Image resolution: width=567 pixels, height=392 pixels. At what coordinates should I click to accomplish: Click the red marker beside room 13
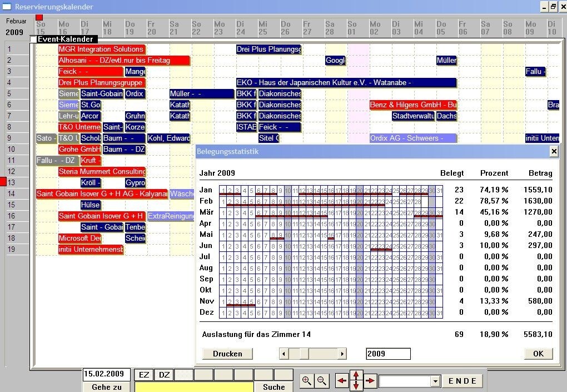(3, 181)
